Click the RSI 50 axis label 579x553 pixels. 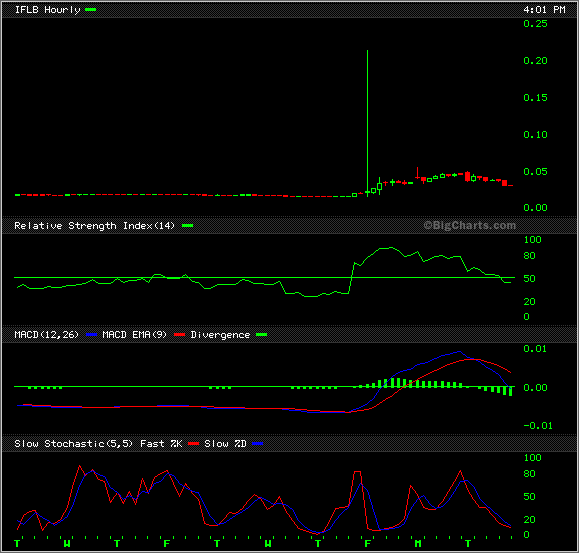529,279
